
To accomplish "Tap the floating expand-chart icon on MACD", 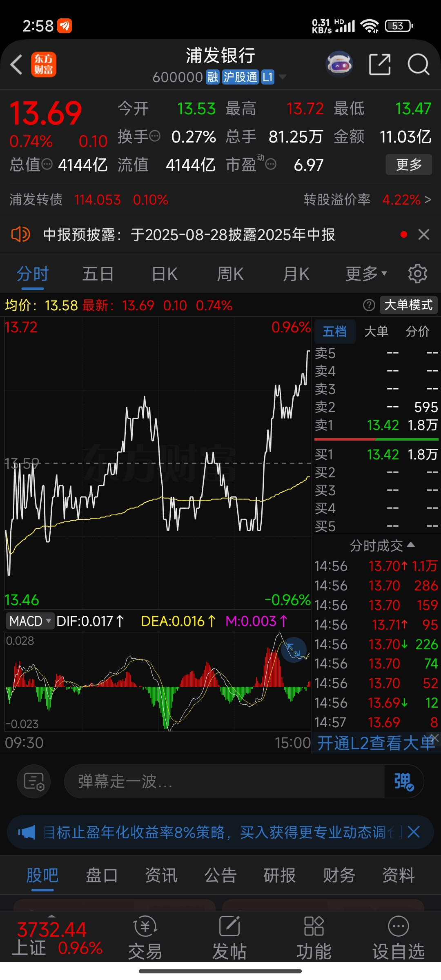I will (294, 649).
